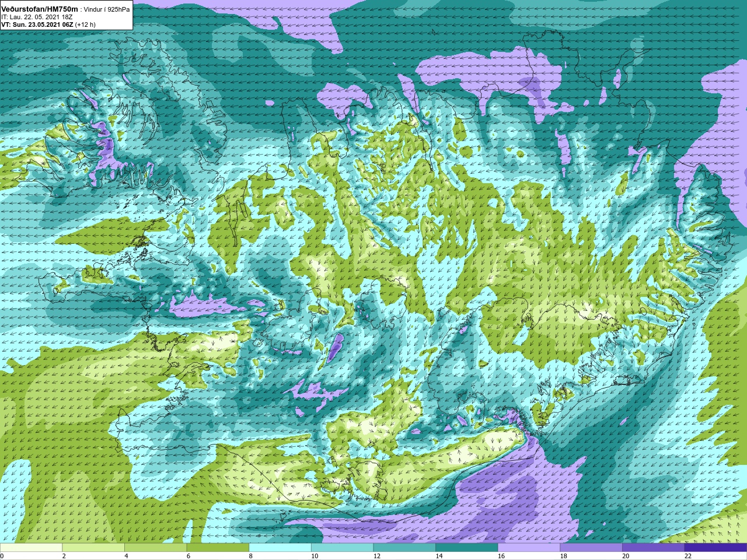Click the 'Vindur í 925hPa' label
The image size is (747, 560).
click(x=107, y=9)
